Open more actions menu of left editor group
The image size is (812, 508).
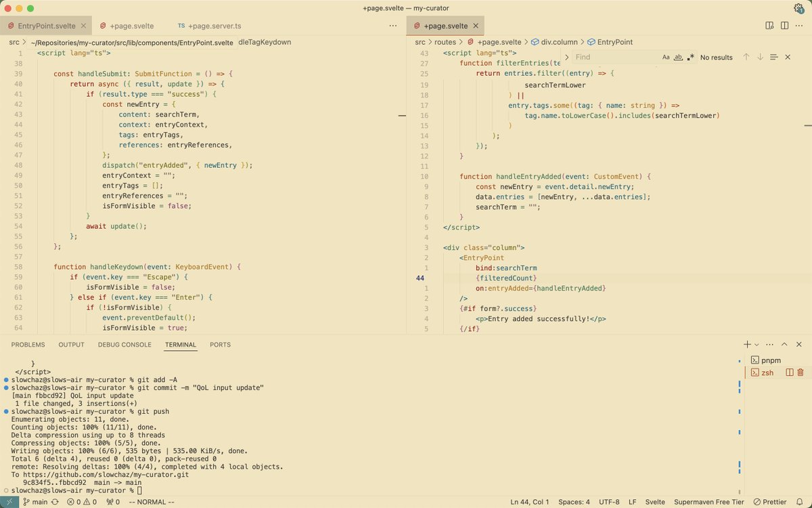pos(393,26)
